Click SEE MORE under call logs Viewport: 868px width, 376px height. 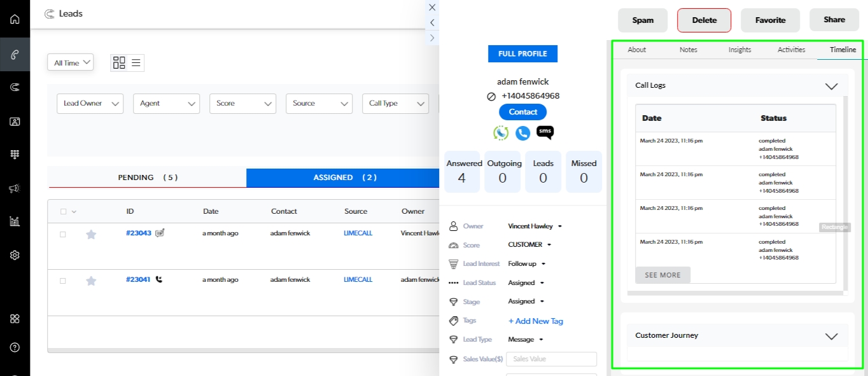662,275
